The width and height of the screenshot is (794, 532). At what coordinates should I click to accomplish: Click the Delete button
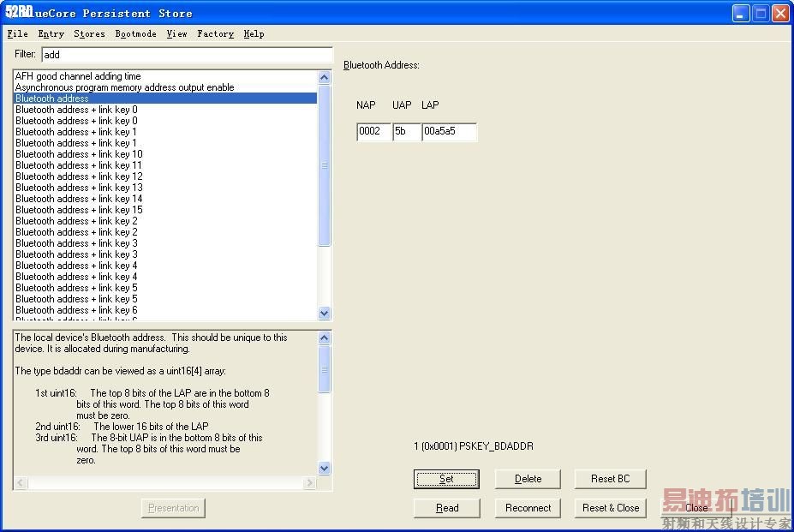(x=528, y=479)
